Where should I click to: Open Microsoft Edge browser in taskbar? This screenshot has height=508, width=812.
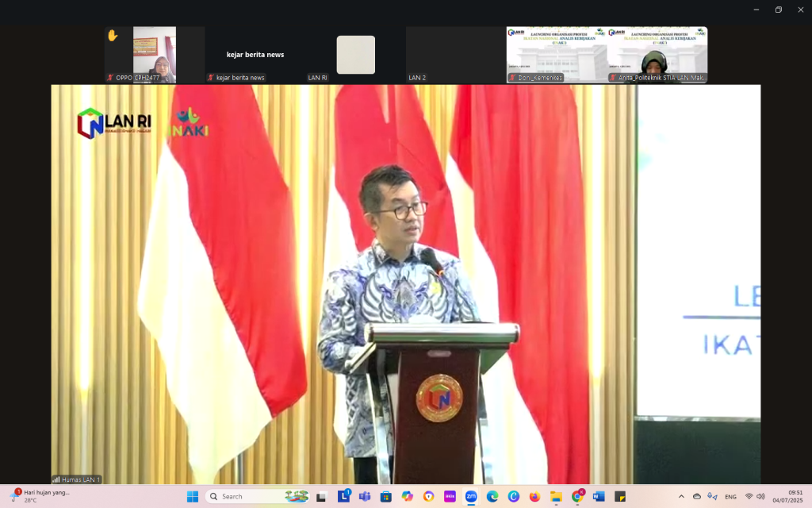tap(492, 497)
